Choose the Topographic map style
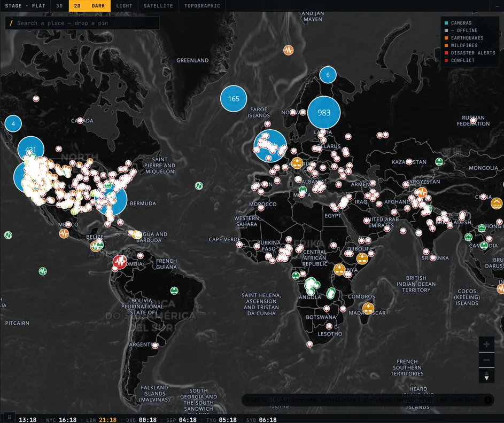The height and width of the screenshot is (423, 504). pyautogui.click(x=202, y=6)
